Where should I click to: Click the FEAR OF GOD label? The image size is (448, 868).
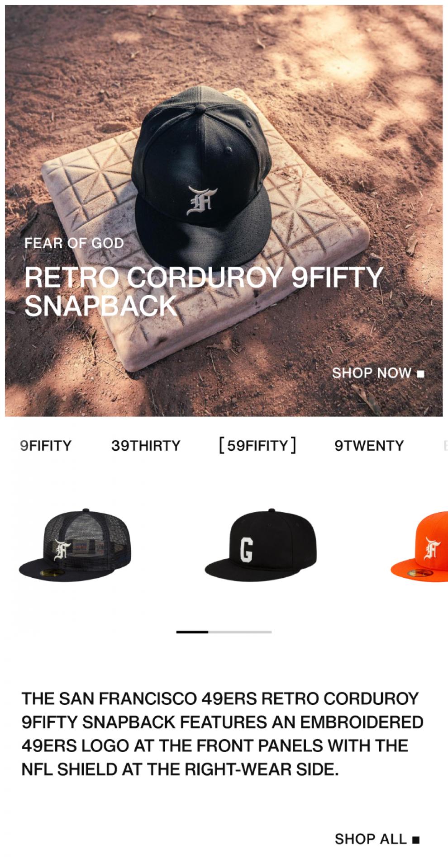point(74,243)
